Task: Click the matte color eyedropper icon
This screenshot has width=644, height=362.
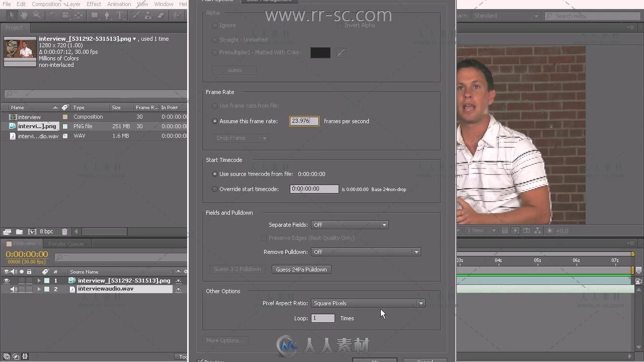Action: pyautogui.click(x=341, y=52)
